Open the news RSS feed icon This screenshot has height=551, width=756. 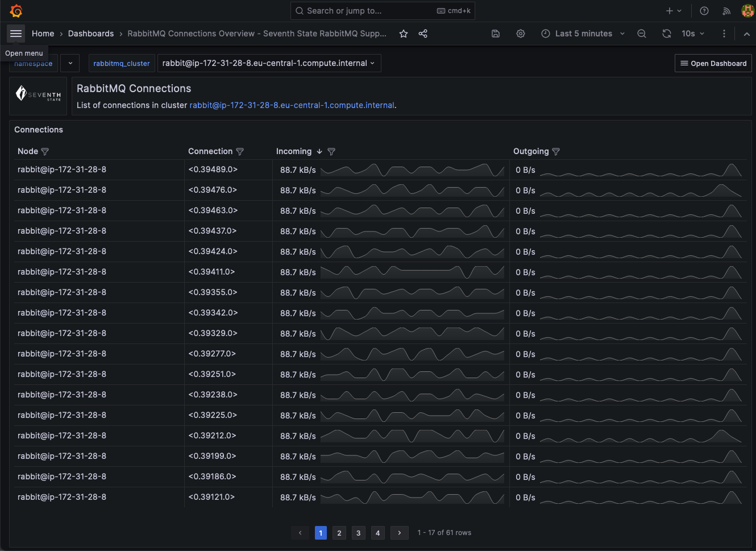coord(726,11)
